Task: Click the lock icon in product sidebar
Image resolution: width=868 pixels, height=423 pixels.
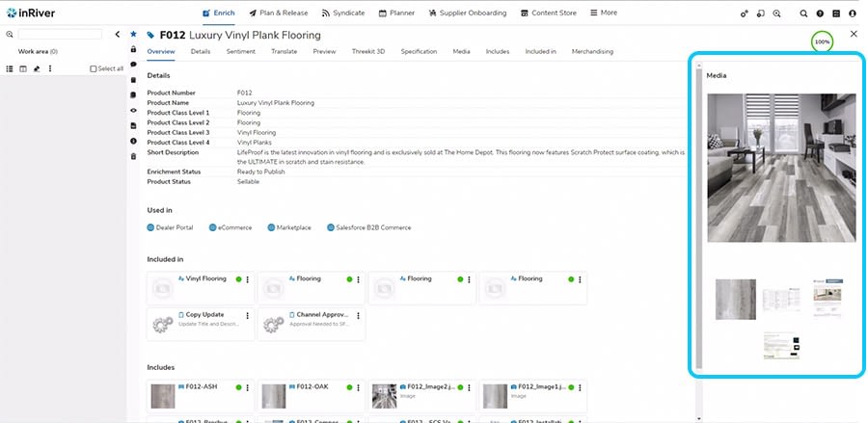Action: pos(133,49)
